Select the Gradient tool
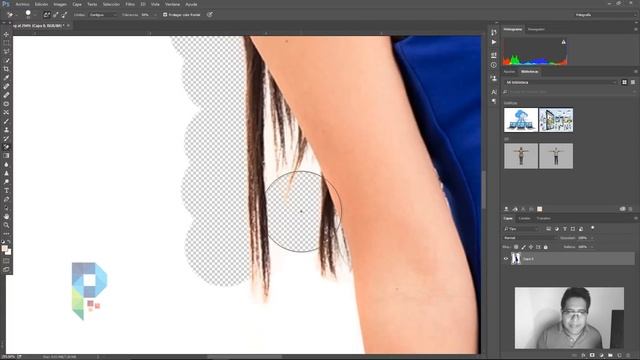The height and width of the screenshot is (360, 640). [x=6, y=156]
